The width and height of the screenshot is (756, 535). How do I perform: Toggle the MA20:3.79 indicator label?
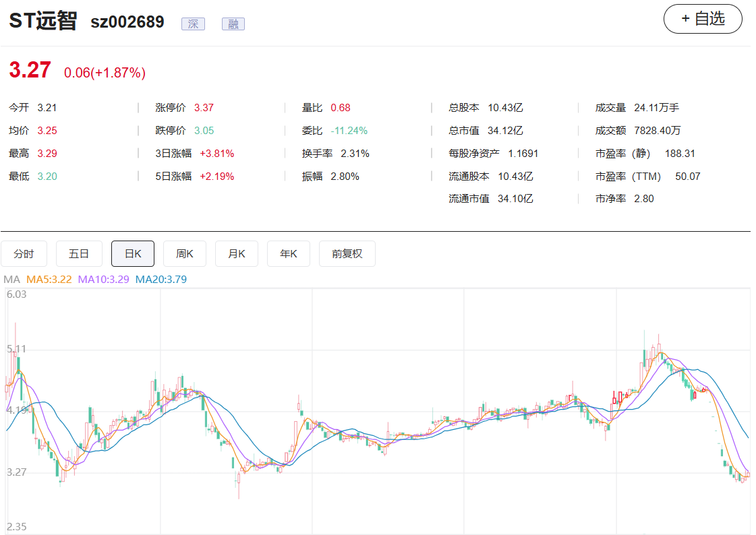tap(161, 279)
